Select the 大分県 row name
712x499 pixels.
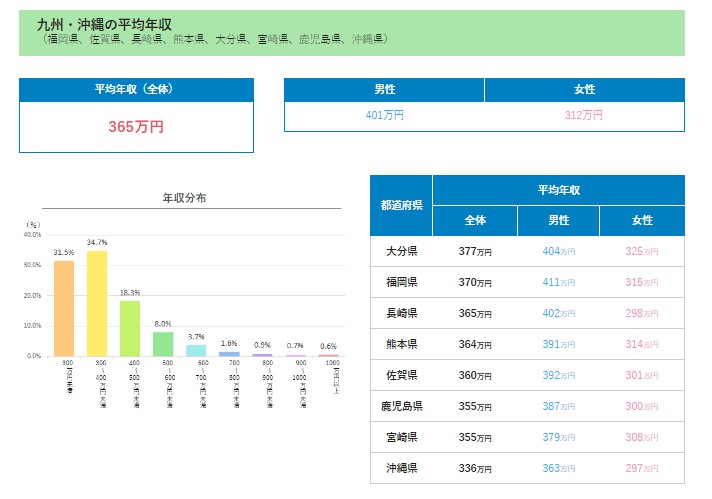[x=402, y=251]
